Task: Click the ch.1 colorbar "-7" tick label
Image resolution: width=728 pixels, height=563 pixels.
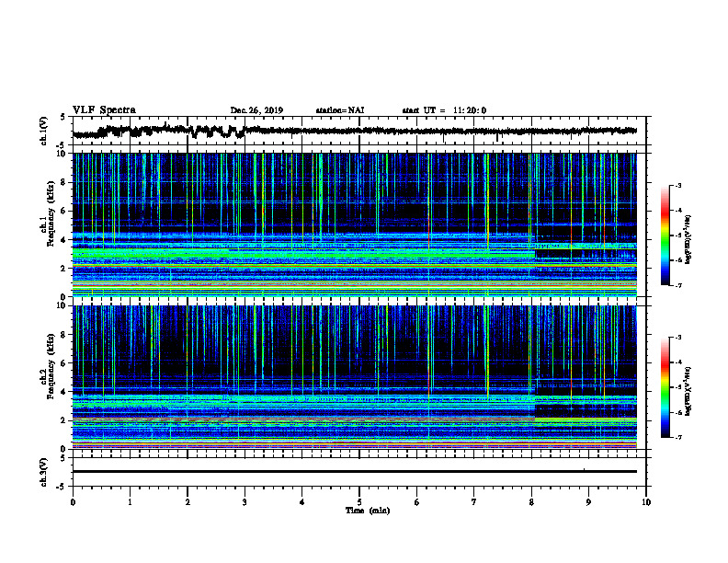Action: [x=677, y=285]
